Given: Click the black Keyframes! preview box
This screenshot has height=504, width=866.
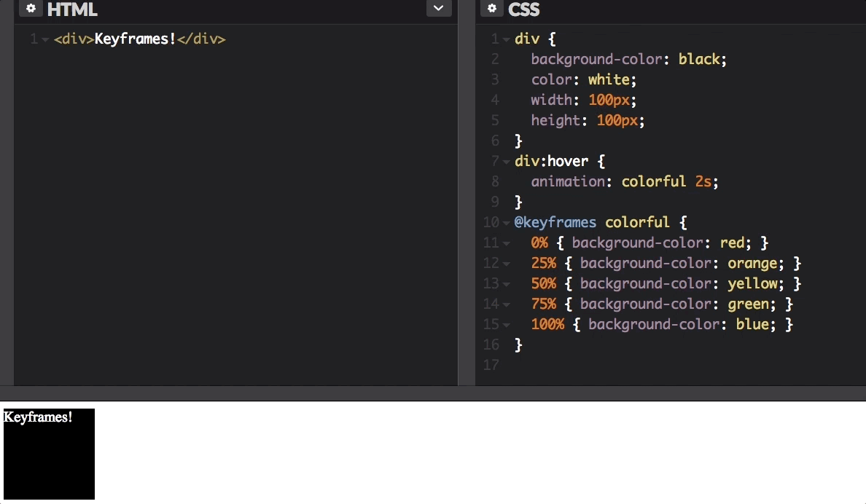Looking at the screenshot, I should (48, 454).
